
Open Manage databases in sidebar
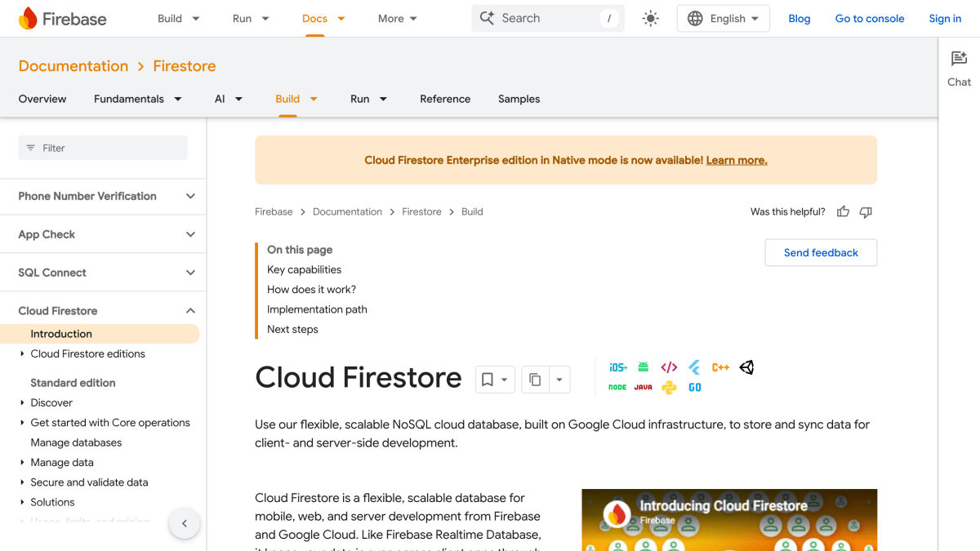click(x=76, y=442)
